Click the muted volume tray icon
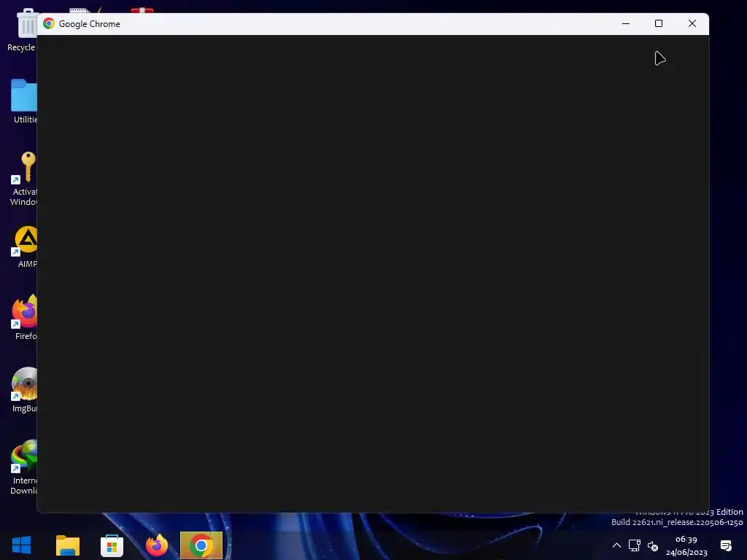This screenshot has width=747, height=560. click(653, 546)
